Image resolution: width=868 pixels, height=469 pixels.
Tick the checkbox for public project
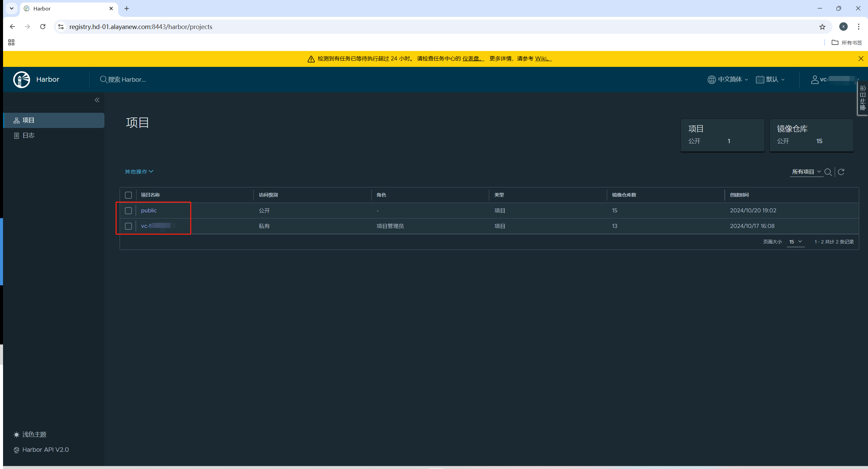(128, 210)
